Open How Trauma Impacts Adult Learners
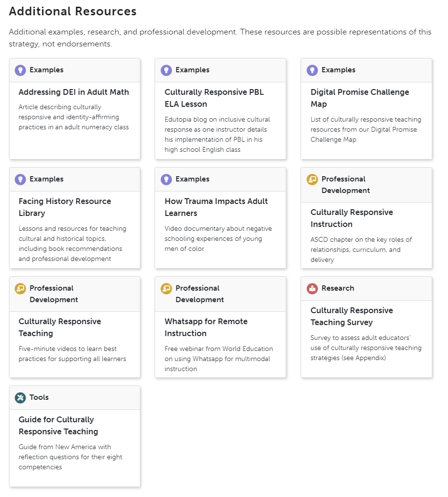448x497 pixels. point(216,207)
